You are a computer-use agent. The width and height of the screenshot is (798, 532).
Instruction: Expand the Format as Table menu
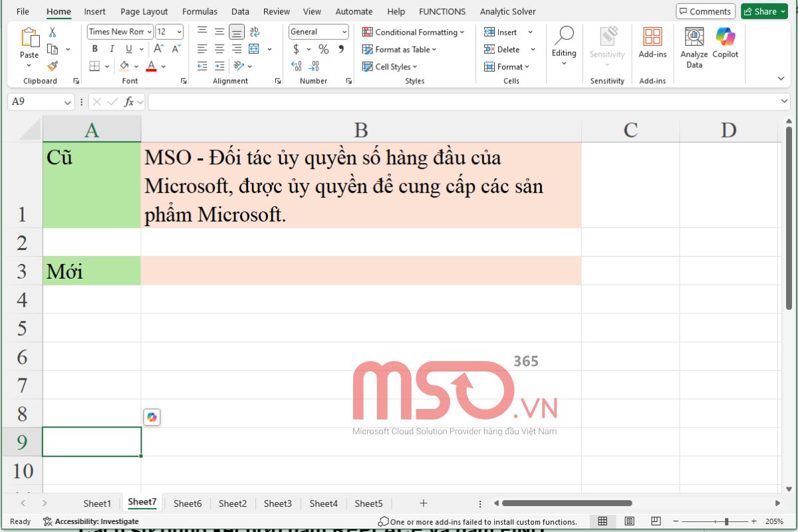pos(400,49)
